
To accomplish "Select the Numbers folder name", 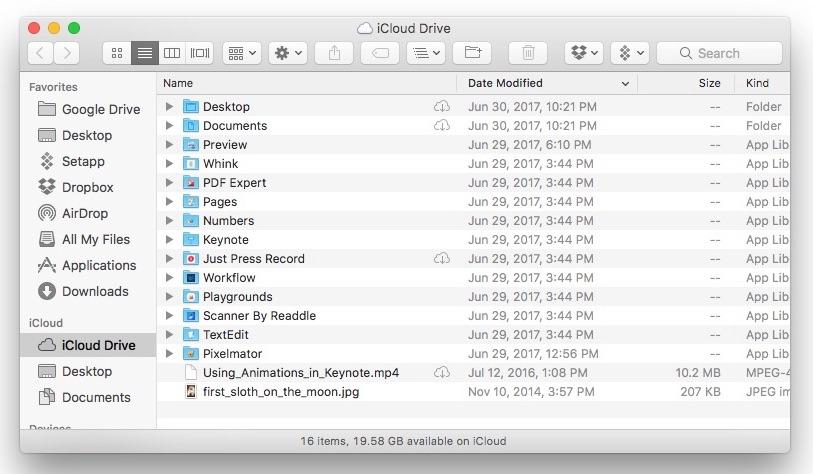I will point(229,221).
